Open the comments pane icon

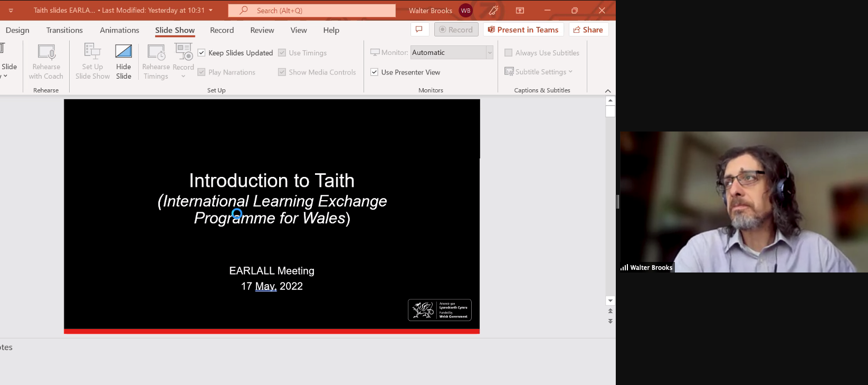point(419,30)
